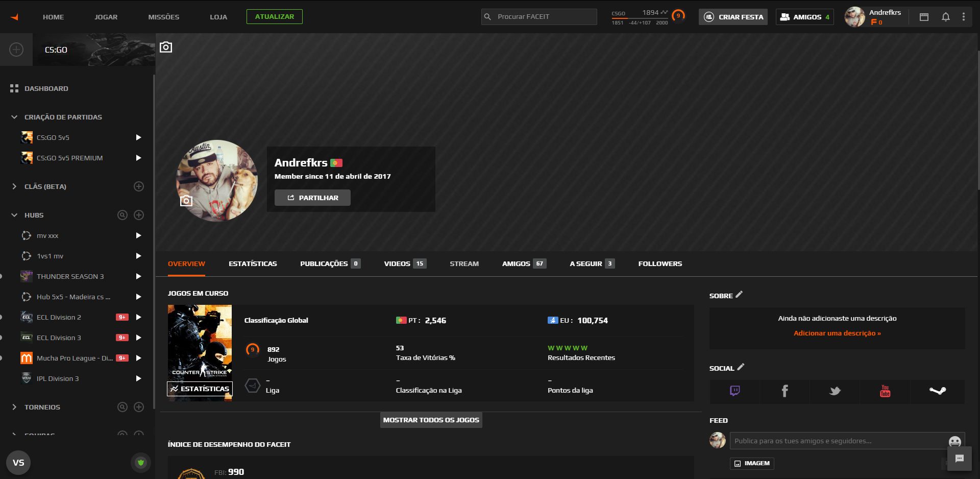Edit the Social section pencil
The height and width of the screenshot is (479, 980).
(x=741, y=367)
